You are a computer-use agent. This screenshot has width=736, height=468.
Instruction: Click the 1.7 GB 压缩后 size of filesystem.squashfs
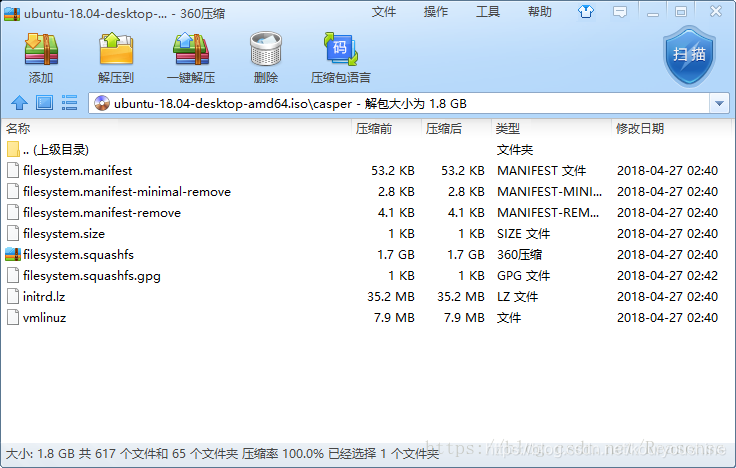click(466, 254)
